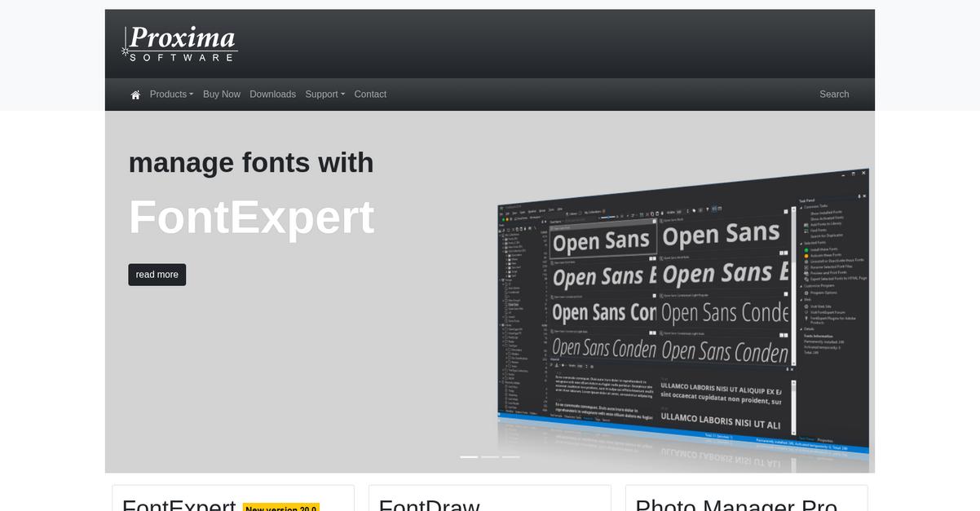Open the FontDraw product card heading
Viewport: 980px width, 511px height.
[429, 505]
